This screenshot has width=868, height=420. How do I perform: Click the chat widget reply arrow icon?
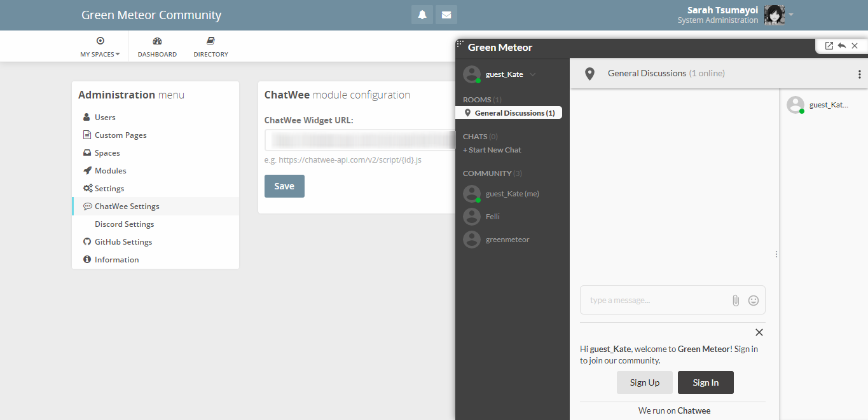841,46
